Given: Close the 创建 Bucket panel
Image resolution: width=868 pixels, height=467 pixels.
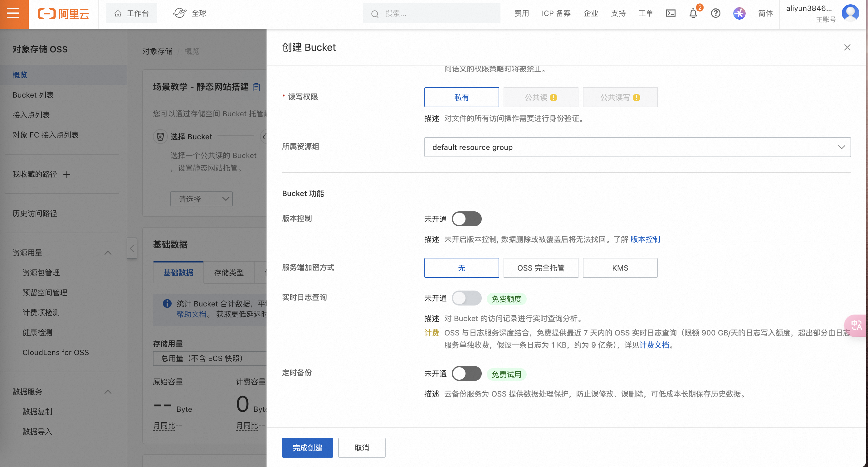Looking at the screenshot, I should 847,47.
